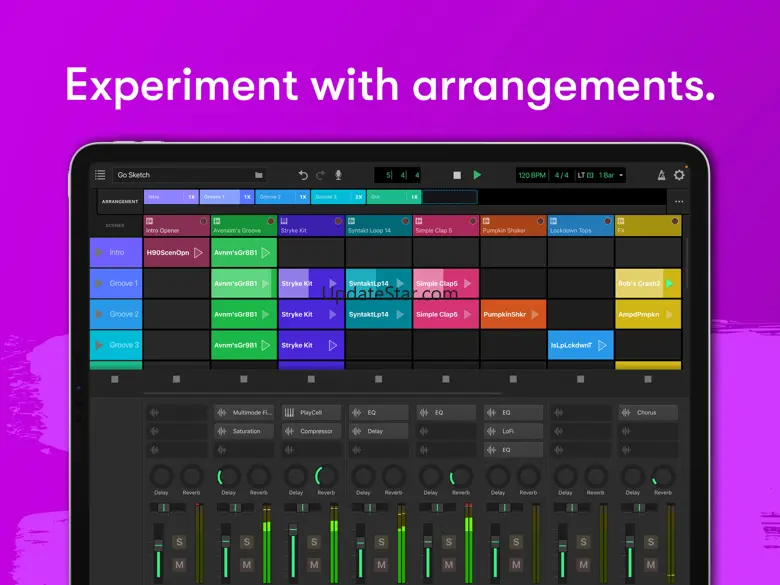The image size is (780, 585).
Task: Click the undo arrow icon
Action: tap(303, 175)
